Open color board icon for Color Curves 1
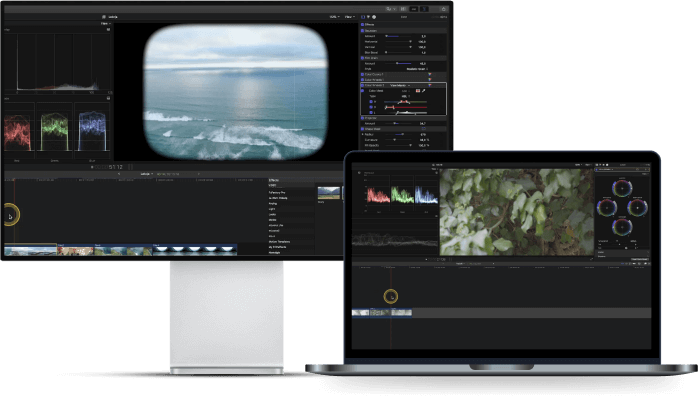 click(x=430, y=74)
